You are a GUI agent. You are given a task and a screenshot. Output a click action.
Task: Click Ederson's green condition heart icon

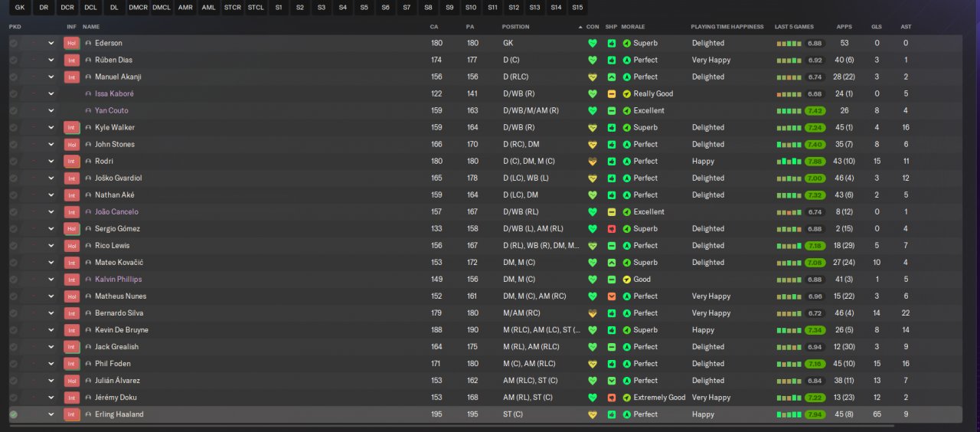(592, 43)
